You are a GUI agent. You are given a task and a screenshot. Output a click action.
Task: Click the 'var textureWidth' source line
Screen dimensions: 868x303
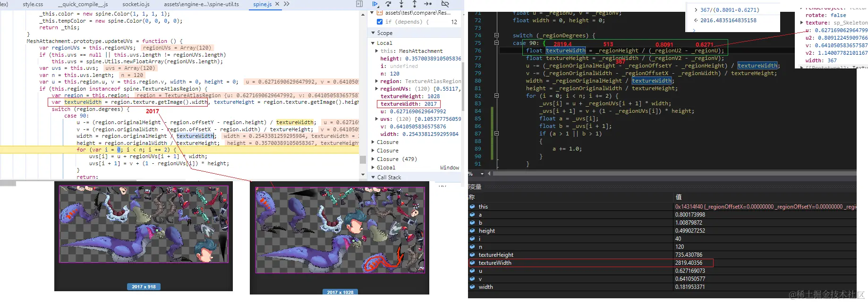(x=129, y=102)
